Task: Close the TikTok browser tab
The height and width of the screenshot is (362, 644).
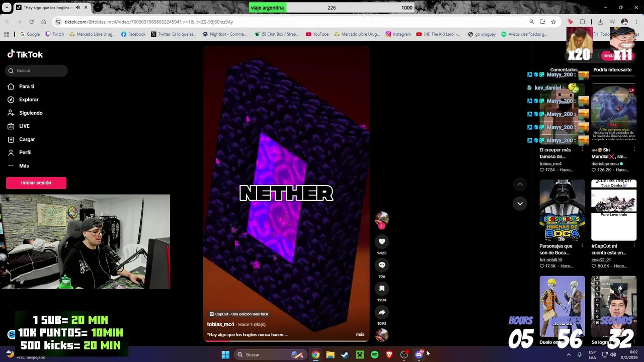Action: (86, 8)
